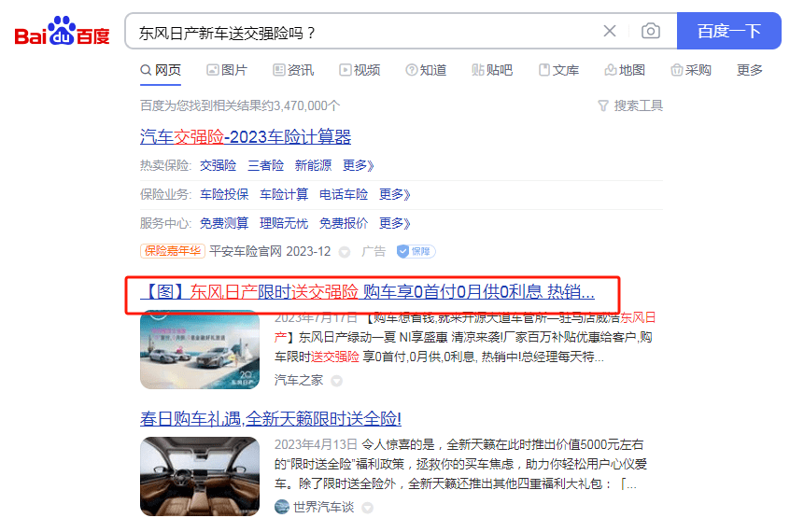Image resolution: width=790 pixels, height=532 pixels.
Task: Switch to the 资讯 tab
Action: 293,70
